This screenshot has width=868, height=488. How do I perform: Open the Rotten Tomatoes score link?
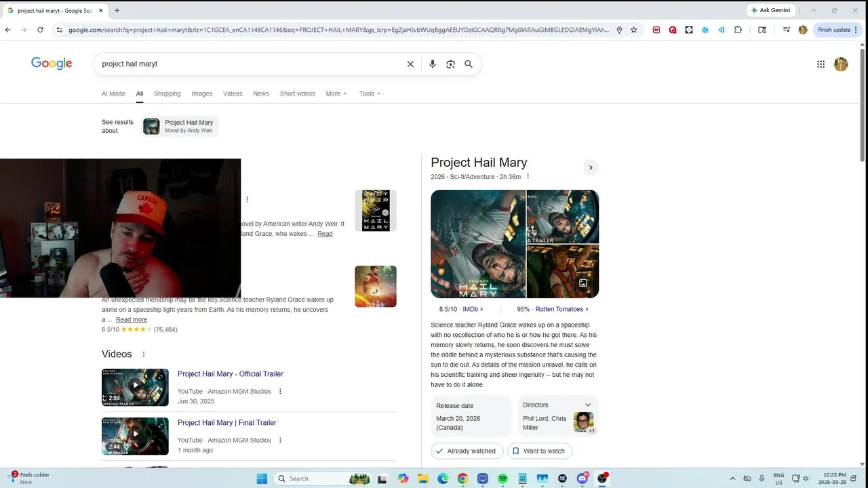(562, 309)
